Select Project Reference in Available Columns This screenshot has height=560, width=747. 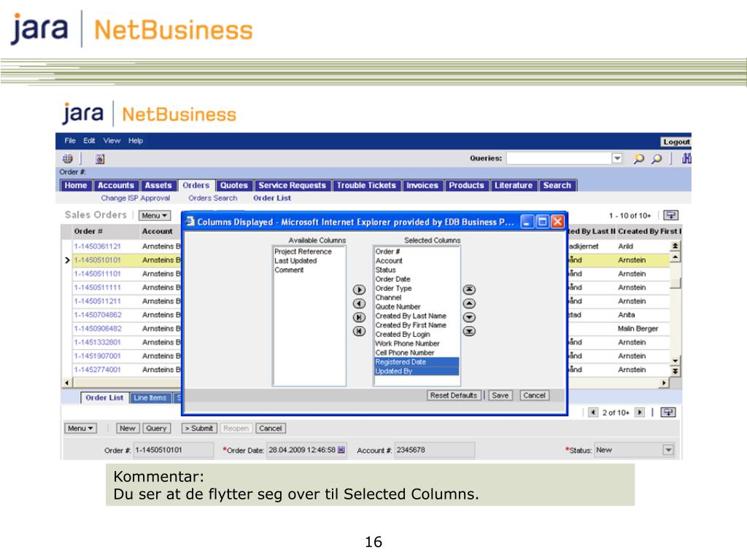coord(303,252)
